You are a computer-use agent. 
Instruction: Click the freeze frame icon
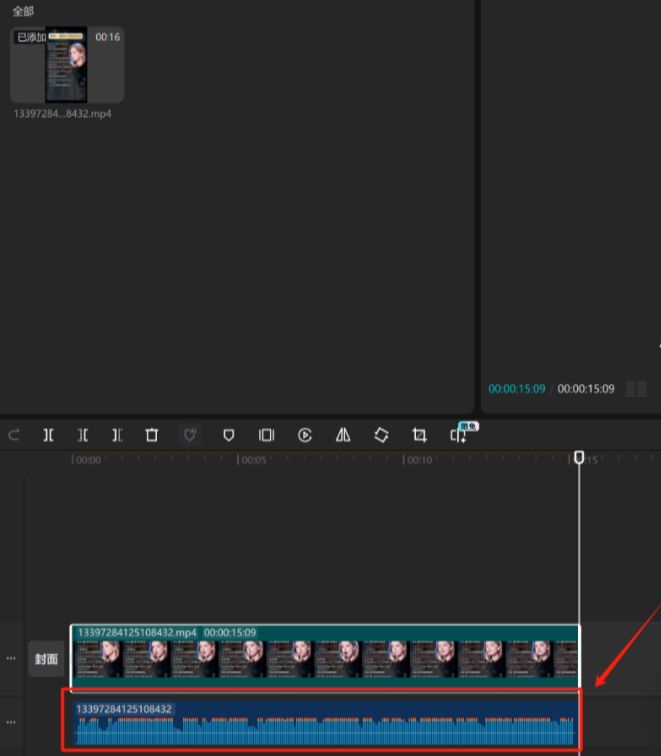point(266,435)
